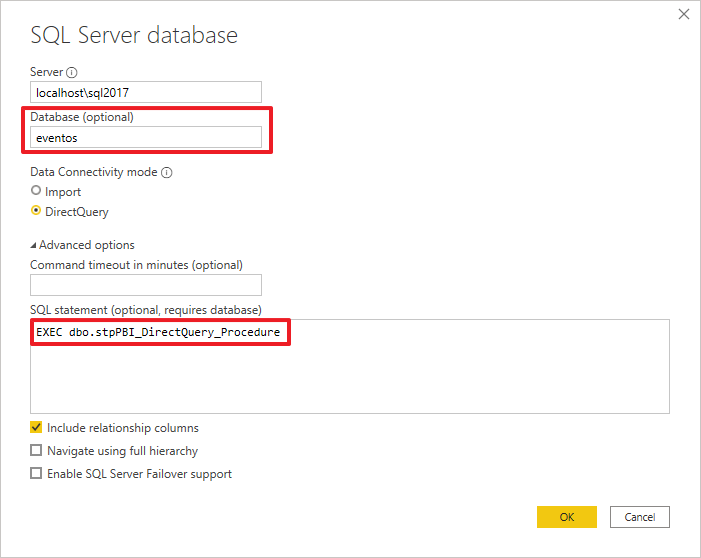Click the Server info icon

(x=72, y=72)
